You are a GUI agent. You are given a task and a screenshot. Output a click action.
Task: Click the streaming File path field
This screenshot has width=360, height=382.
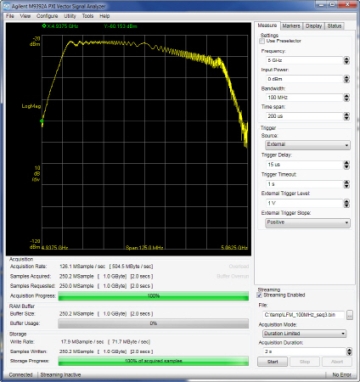pyautogui.click(x=303, y=315)
